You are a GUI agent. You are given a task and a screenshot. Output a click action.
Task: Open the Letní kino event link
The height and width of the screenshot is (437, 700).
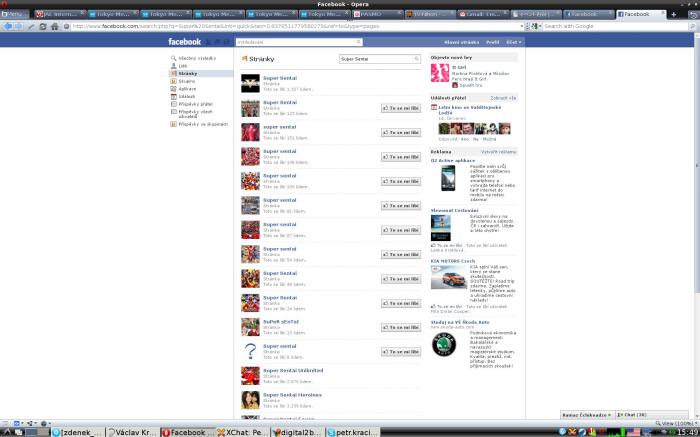tap(470, 110)
